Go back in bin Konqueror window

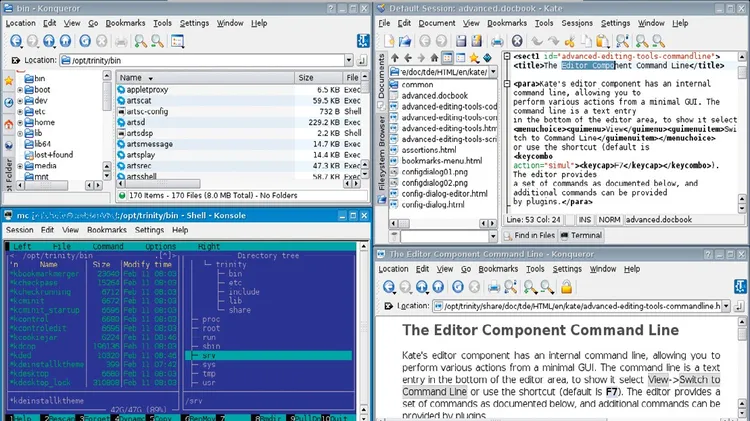pos(16,41)
